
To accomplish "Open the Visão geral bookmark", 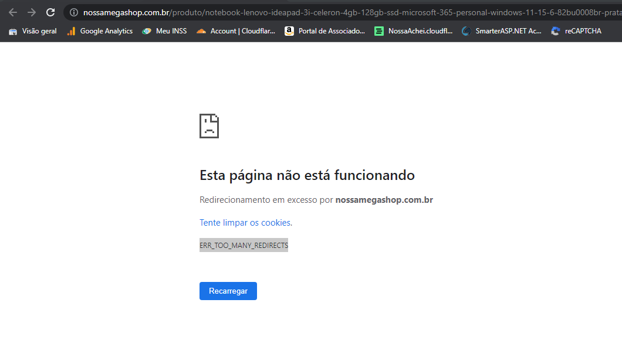I will coord(32,31).
